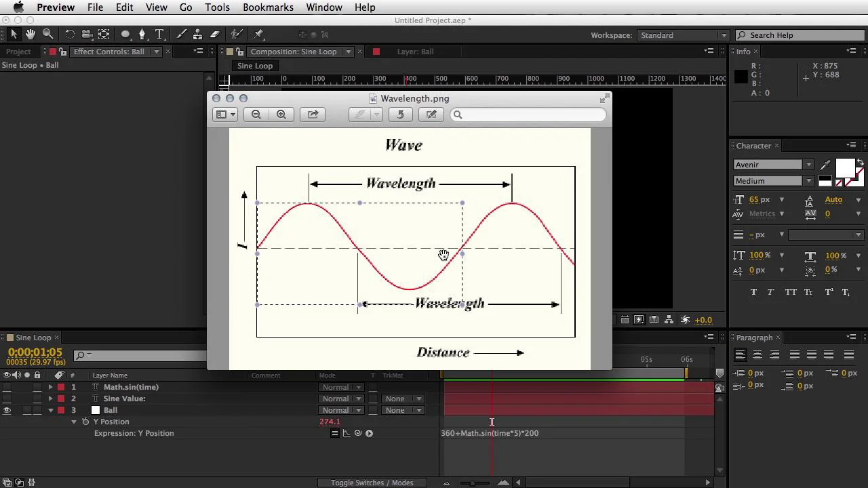Open the Mode dropdown for Sine Value layer
868x488 pixels.
point(341,399)
